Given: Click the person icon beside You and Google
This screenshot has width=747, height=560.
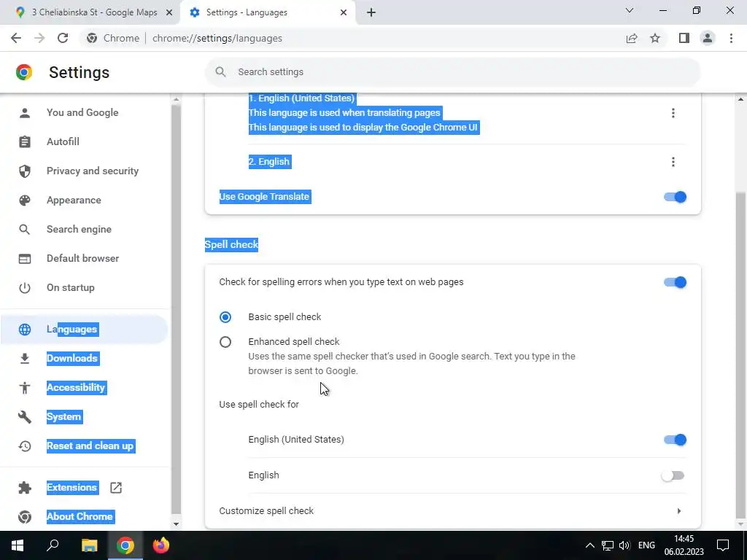Looking at the screenshot, I should 24,112.
